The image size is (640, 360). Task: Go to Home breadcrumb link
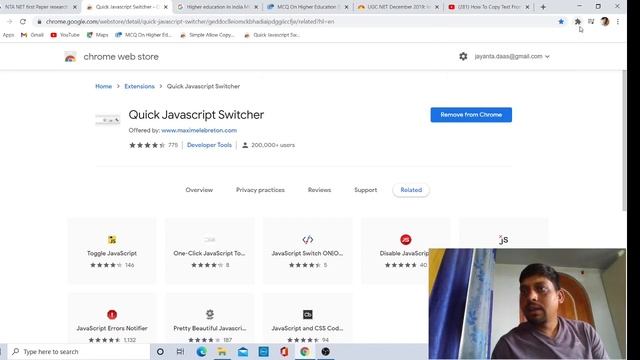click(x=103, y=86)
